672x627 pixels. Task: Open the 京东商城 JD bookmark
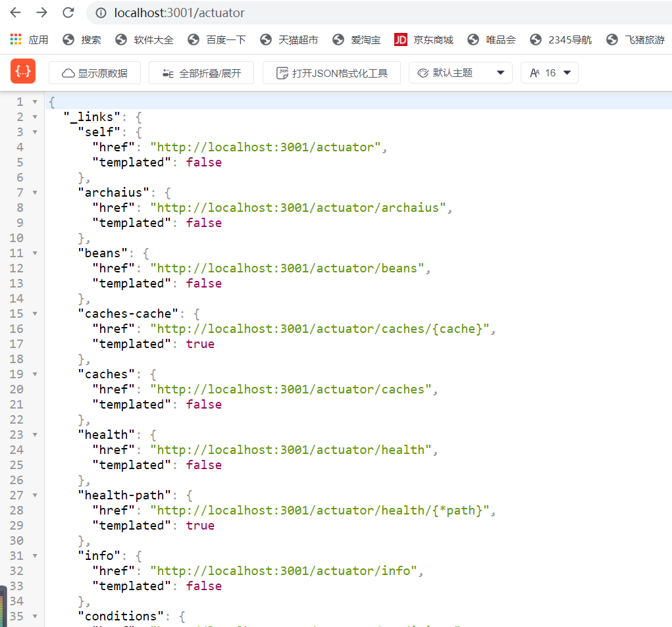(x=424, y=40)
